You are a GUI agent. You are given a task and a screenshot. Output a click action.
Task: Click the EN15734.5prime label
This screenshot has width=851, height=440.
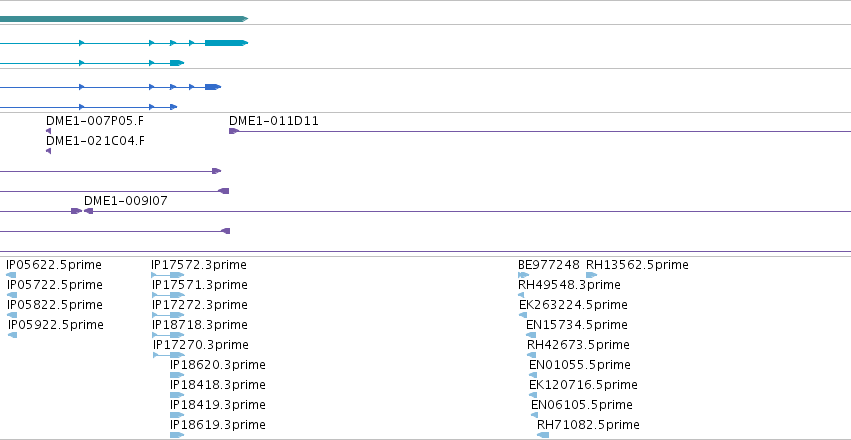click(576, 324)
